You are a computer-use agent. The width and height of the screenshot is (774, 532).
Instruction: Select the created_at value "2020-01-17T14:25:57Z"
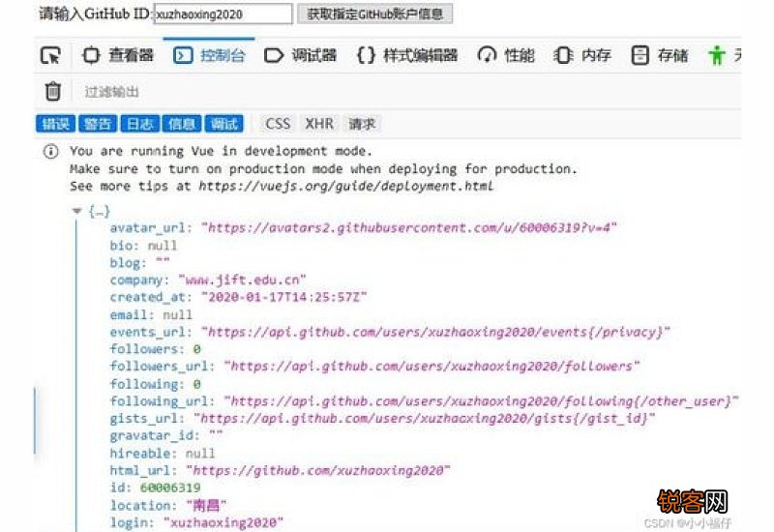pyautogui.click(x=283, y=297)
